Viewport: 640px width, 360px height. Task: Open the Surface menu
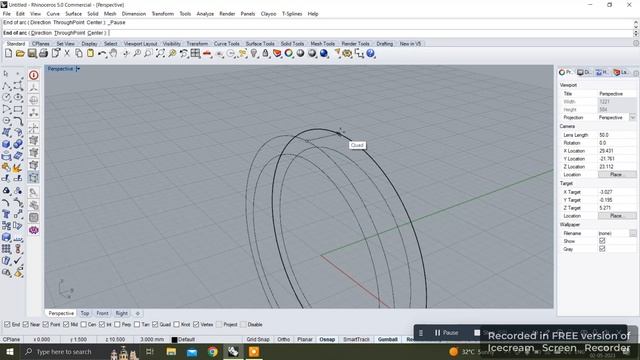[73, 14]
